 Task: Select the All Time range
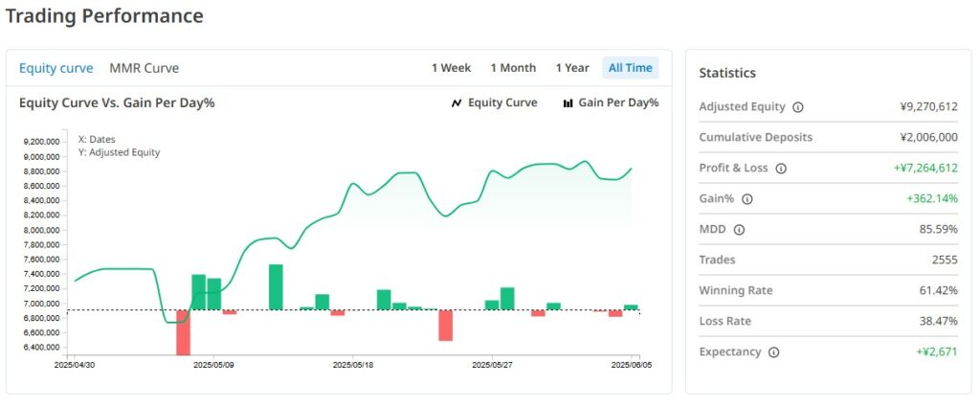click(630, 68)
